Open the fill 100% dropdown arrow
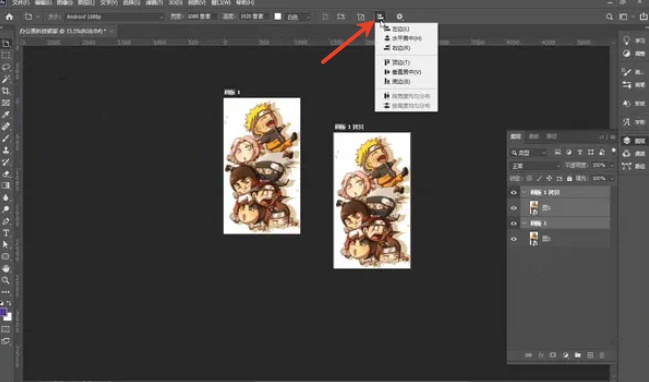The height and width of the screenshot is (382, 649). tap(612, 178)
